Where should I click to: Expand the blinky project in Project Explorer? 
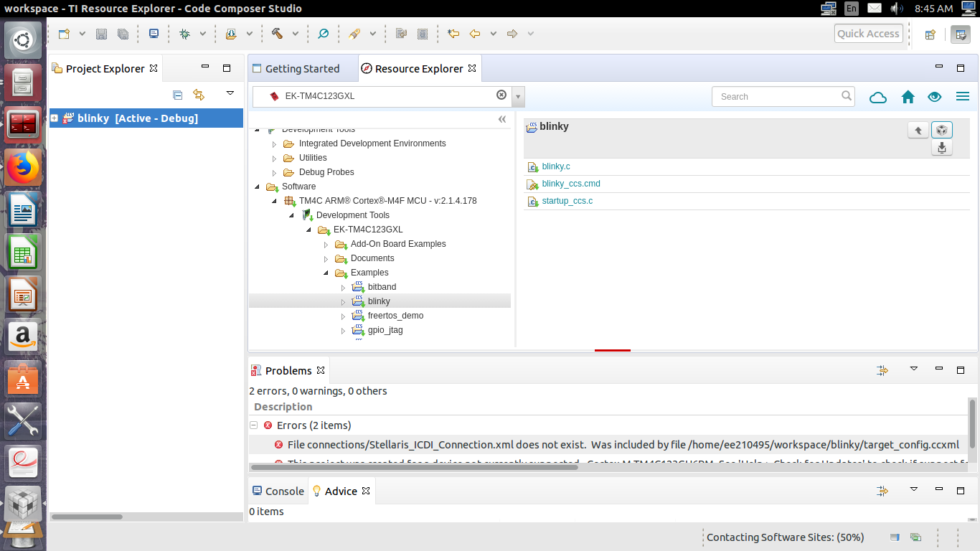tap(55, 118)
